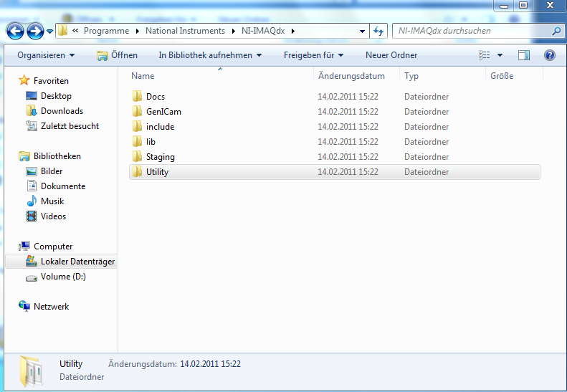Go back with the blue Back arrow
567x392 pixels.
pyautogui.click(x=15, y=31)
